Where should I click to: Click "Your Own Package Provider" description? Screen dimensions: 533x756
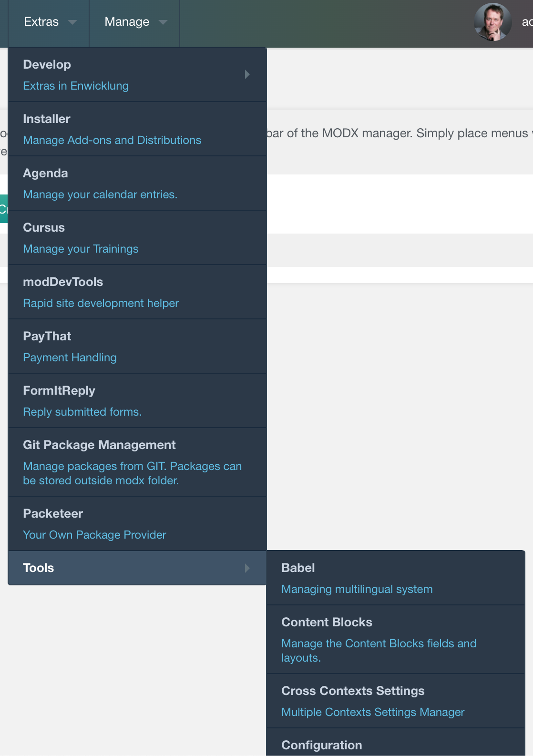point(94,535)
